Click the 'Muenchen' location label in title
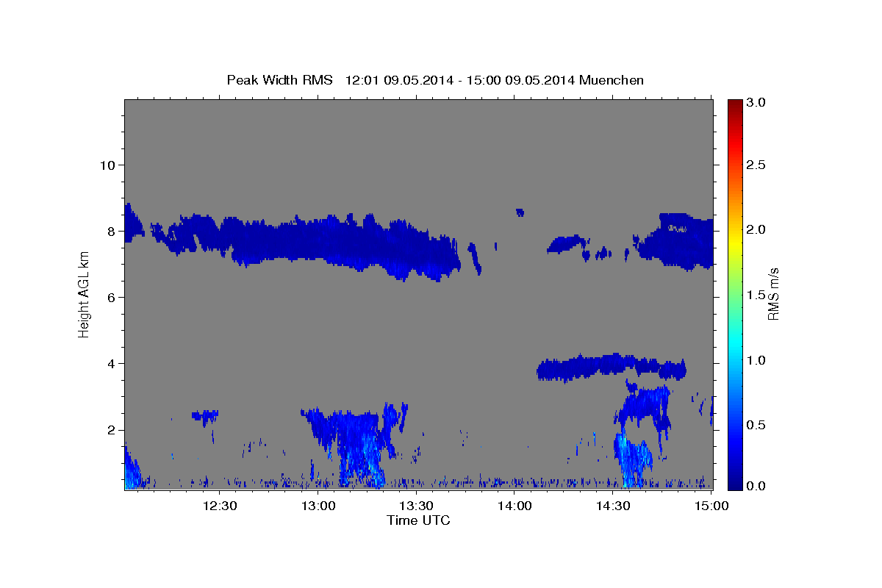 [612, 79]
